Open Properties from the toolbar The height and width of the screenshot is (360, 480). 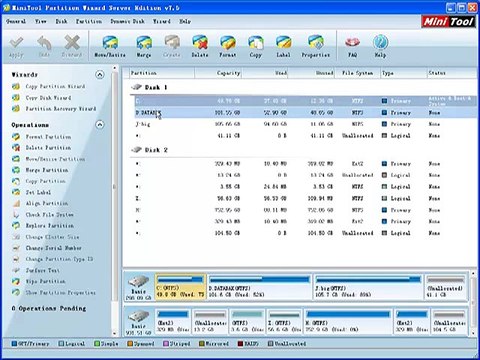(x=316, y=47)
